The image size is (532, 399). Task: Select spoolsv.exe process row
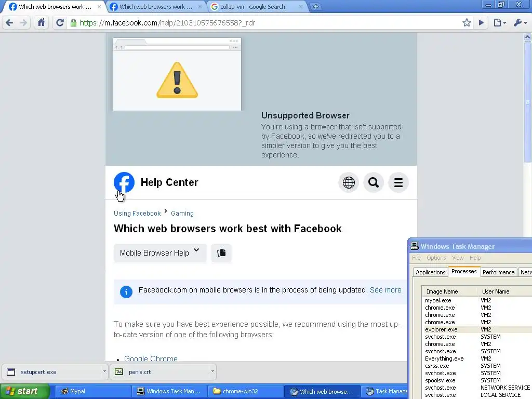coord(478,380)
